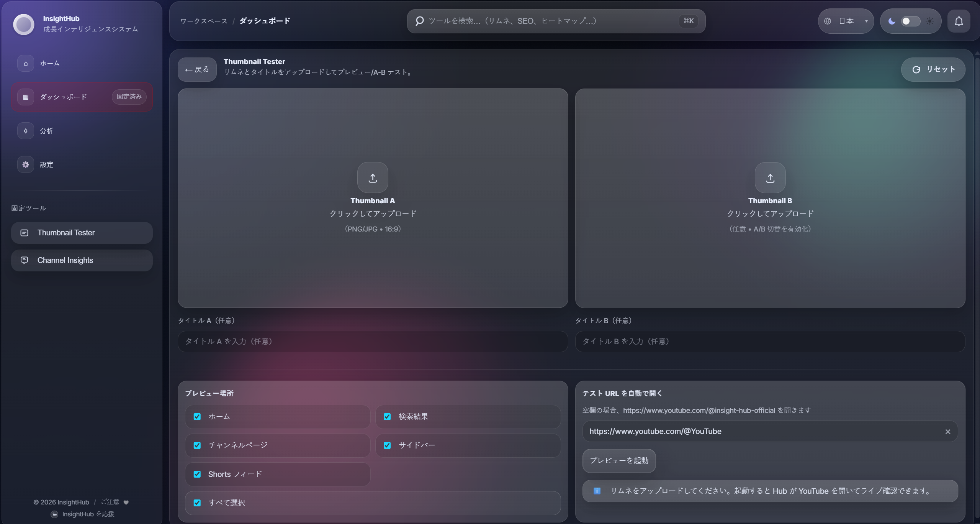Click the タイトル A input field
980x524 pixels.
(x=373, y=341)
